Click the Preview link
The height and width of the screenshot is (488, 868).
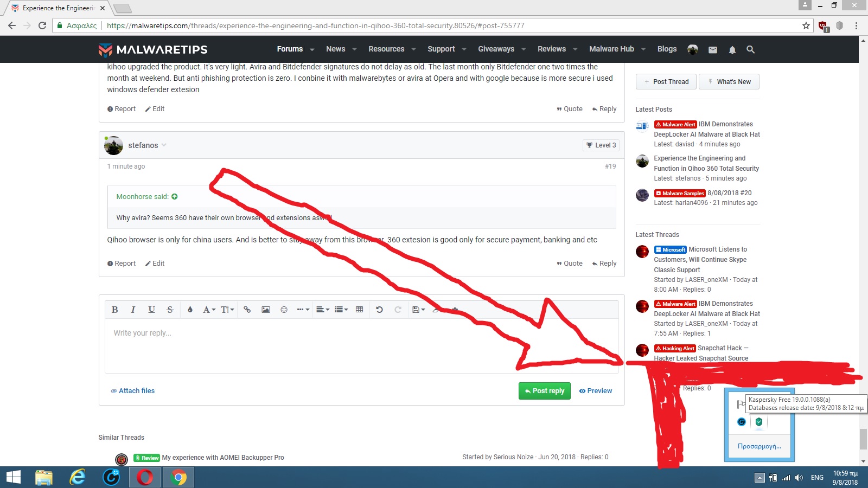[595, 391]
